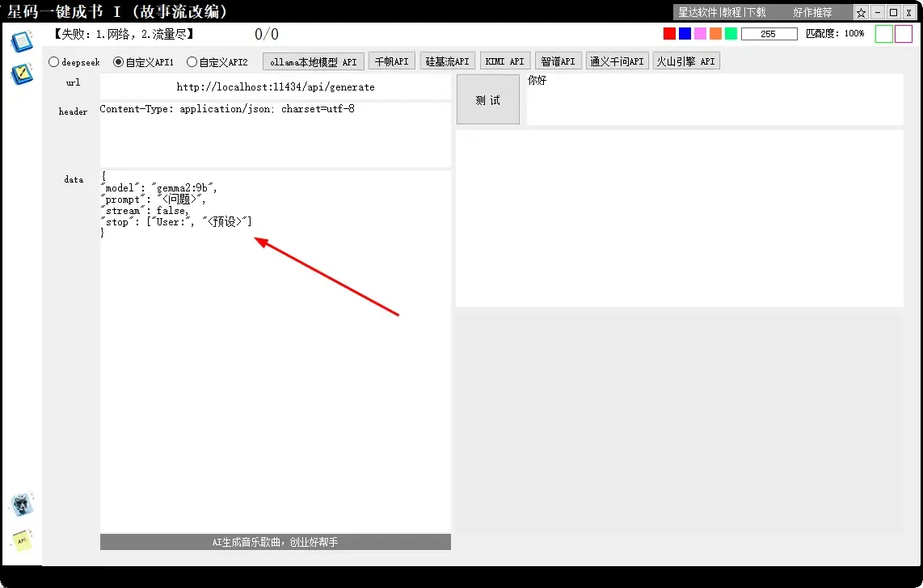Open the 星达软件|教程|下载 link
This screenshot has width=923, height=588.
722,13
